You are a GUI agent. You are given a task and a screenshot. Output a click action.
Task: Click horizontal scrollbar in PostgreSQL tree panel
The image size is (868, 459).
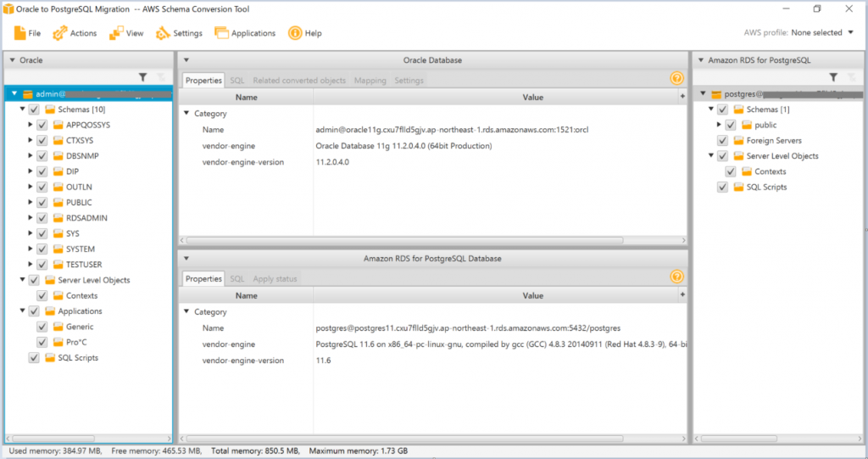(739, 439)
